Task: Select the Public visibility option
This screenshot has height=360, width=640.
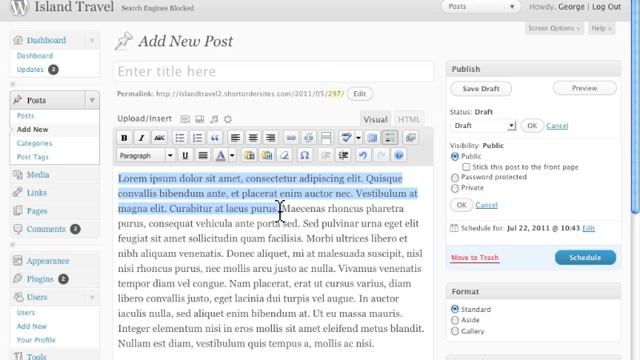Action: pyautogui.click(x=455, y=156)
